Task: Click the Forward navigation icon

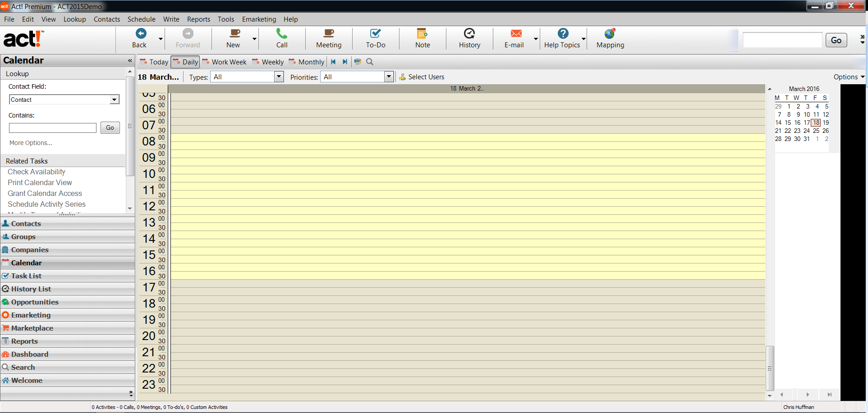Action: [x=188, y=33]
